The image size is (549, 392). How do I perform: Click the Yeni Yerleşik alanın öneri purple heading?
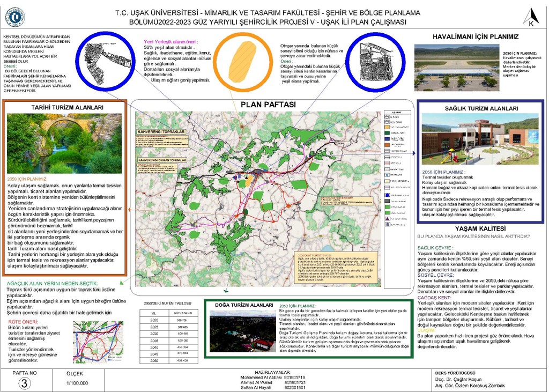pos(171,42)
